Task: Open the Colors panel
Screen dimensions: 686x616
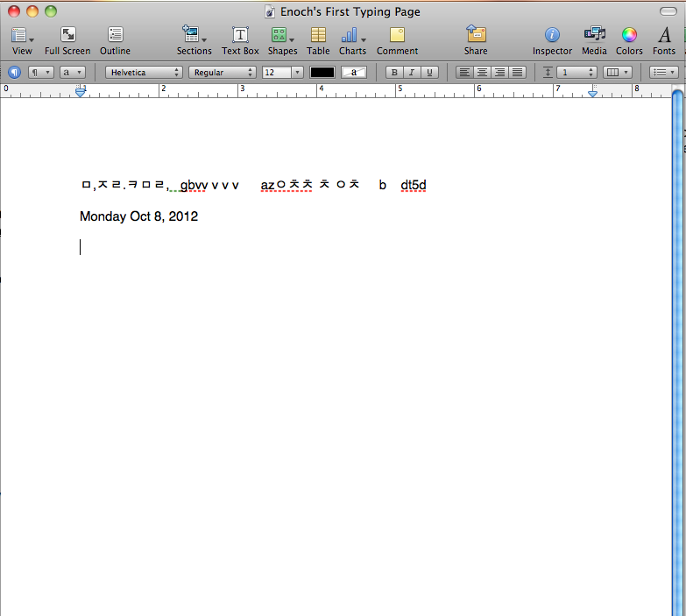Action: (629, 40)
